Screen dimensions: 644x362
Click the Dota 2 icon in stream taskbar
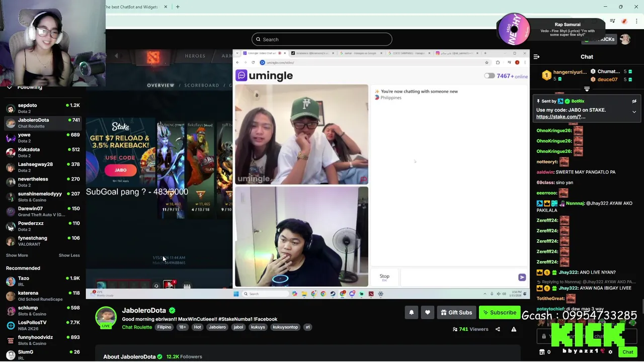click(x=371, y=294)
